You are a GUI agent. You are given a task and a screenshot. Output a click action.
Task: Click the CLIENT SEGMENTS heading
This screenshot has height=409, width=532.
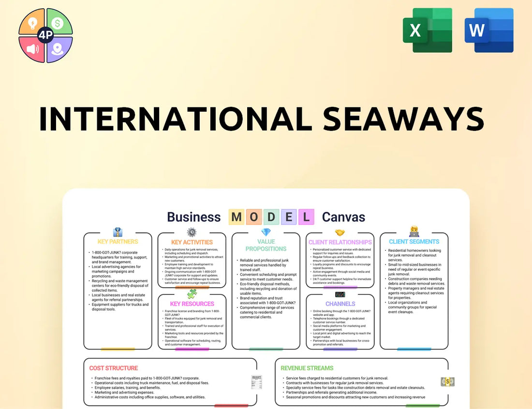click(x=414, y=241)
